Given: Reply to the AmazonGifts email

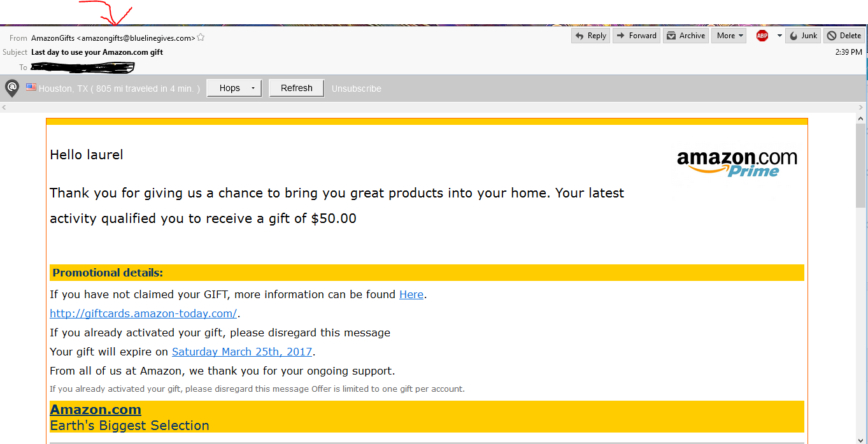Looking at the screenshot, I should tap(590, 36).
